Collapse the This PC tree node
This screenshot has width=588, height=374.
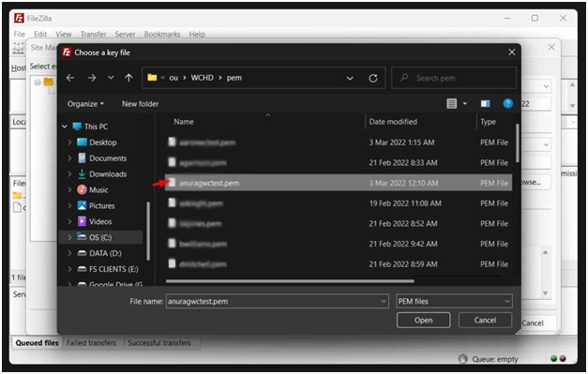point(65,127)
